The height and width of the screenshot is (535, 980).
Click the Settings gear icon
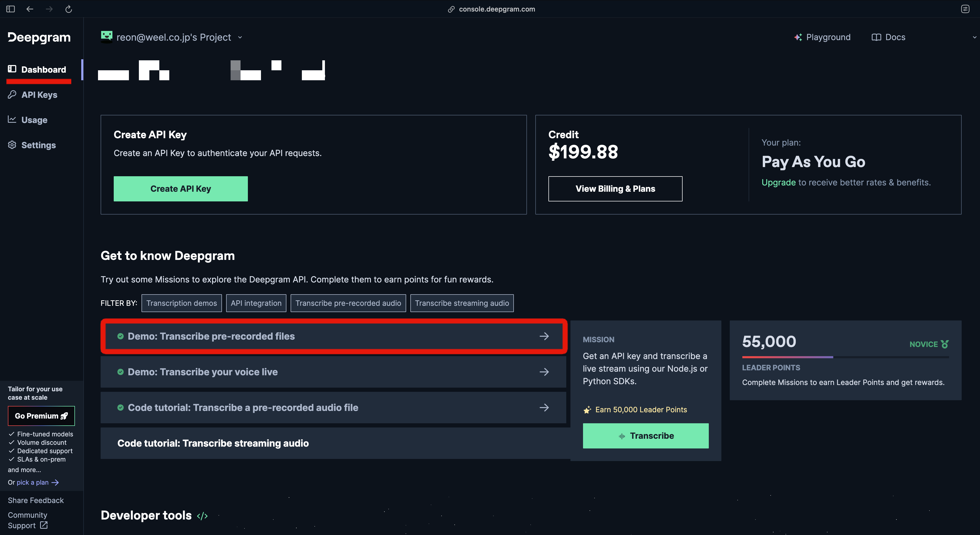point(12,145)
